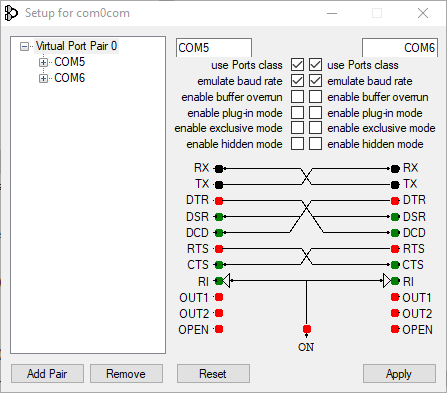Viewport: 447px width, 393px height.
Task: Click the Remove button
Action: 126,374
